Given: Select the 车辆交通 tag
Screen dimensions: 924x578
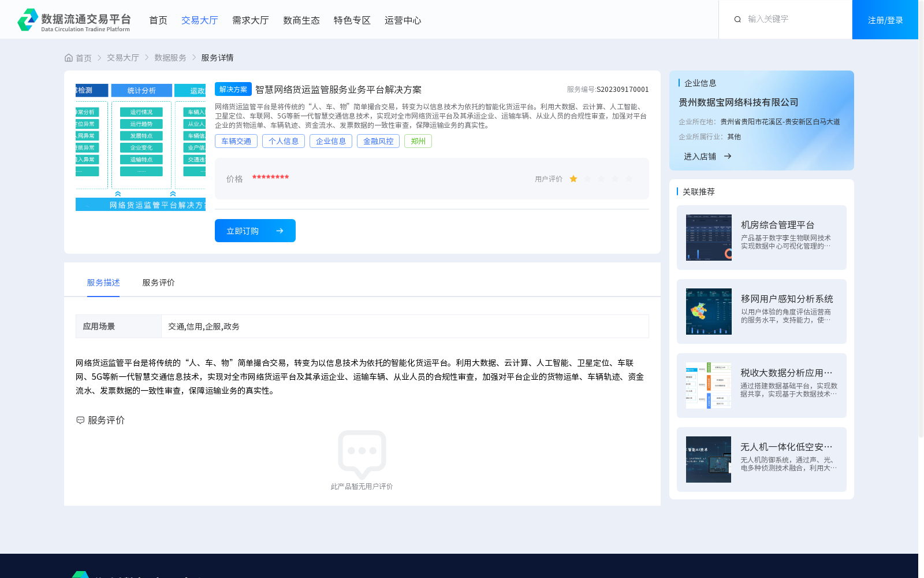Looking at the screenshot, I should click(236, 141).
